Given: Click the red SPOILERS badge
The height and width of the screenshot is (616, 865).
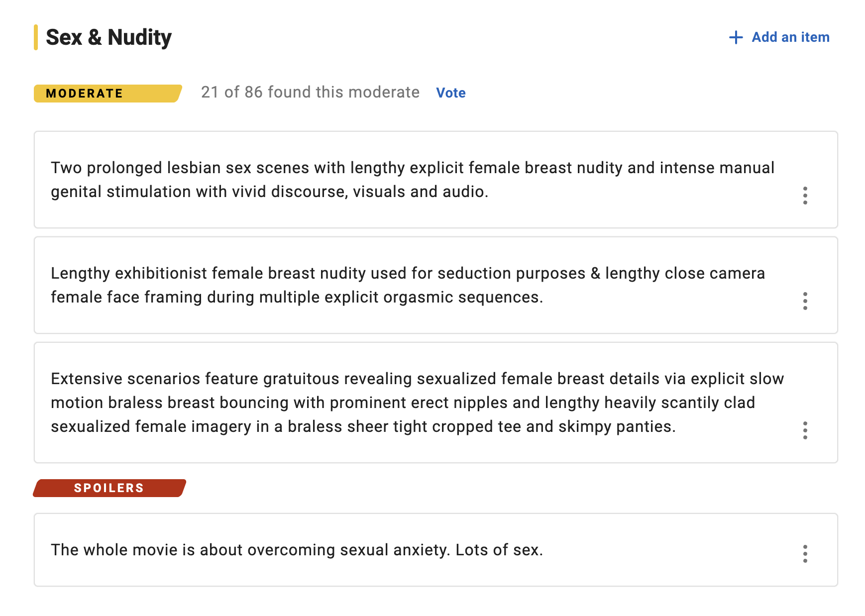Looking at the screenshot, I should click(109, 488).
